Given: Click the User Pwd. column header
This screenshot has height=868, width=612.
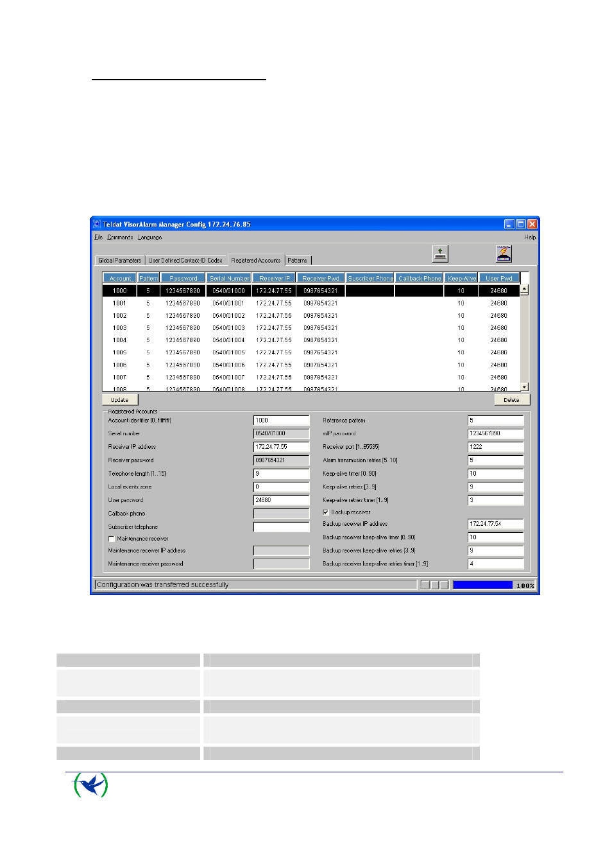Looking at the screenshot, I should 499,278.
